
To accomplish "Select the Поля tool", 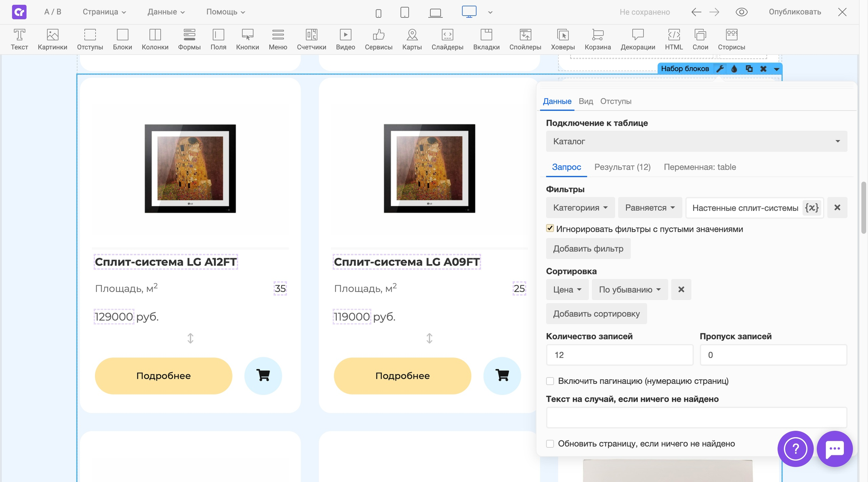I will click(x=218, y=39).
